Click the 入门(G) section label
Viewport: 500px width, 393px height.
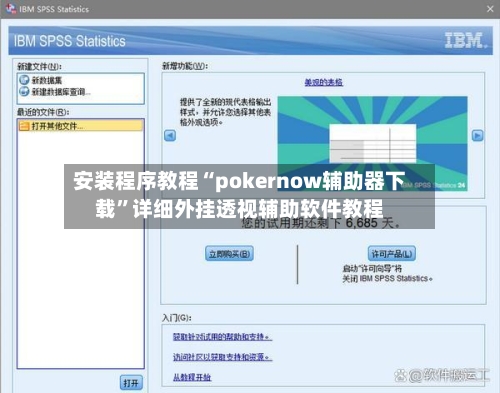[x=177, y=318]
